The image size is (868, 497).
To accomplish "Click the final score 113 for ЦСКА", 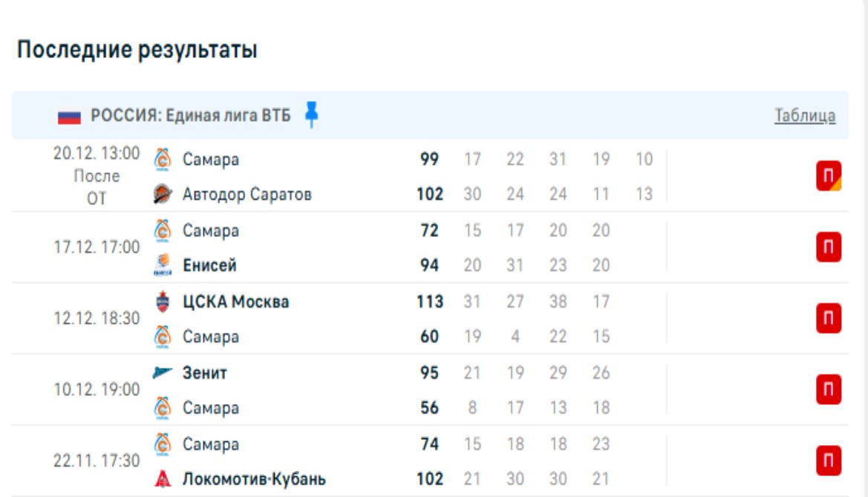I will click(430, 302).
